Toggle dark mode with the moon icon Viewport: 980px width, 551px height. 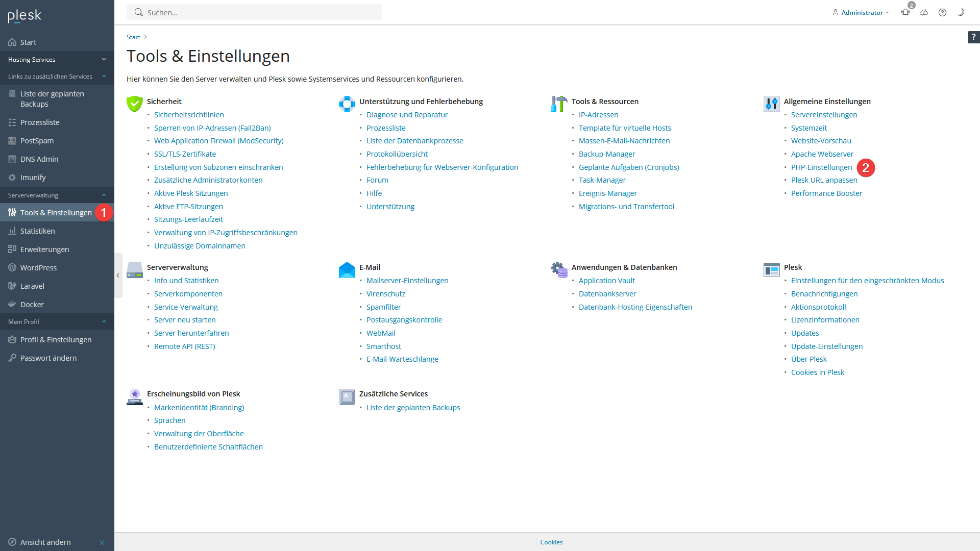pos(961,12)
